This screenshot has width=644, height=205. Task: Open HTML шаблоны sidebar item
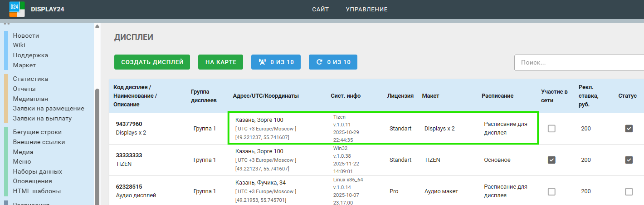37,191
